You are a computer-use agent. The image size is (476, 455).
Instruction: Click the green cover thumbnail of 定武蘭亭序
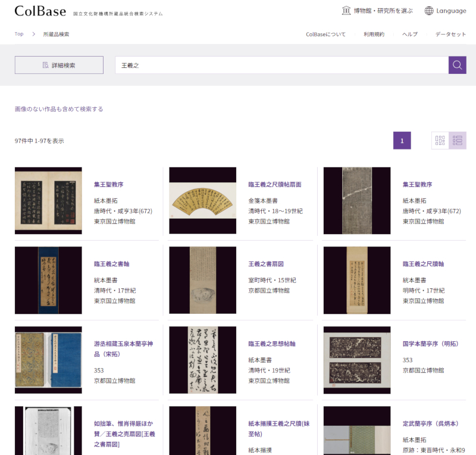(x=357, y=431)
